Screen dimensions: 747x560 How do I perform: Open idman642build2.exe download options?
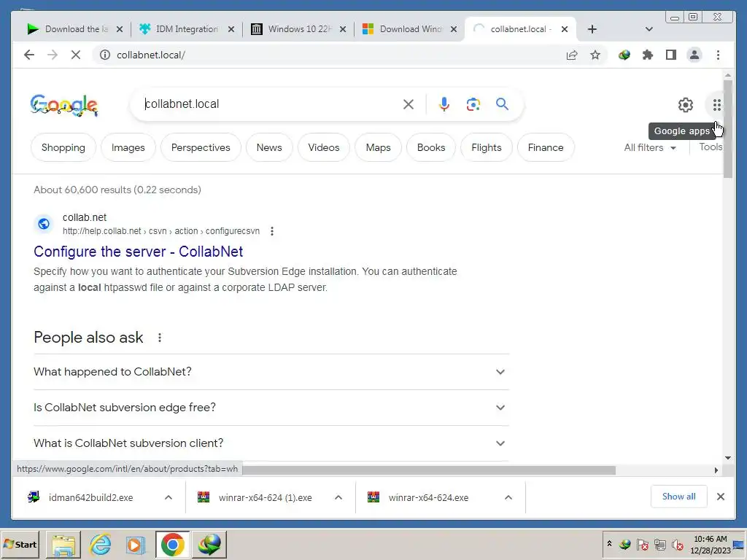point(169,497)
